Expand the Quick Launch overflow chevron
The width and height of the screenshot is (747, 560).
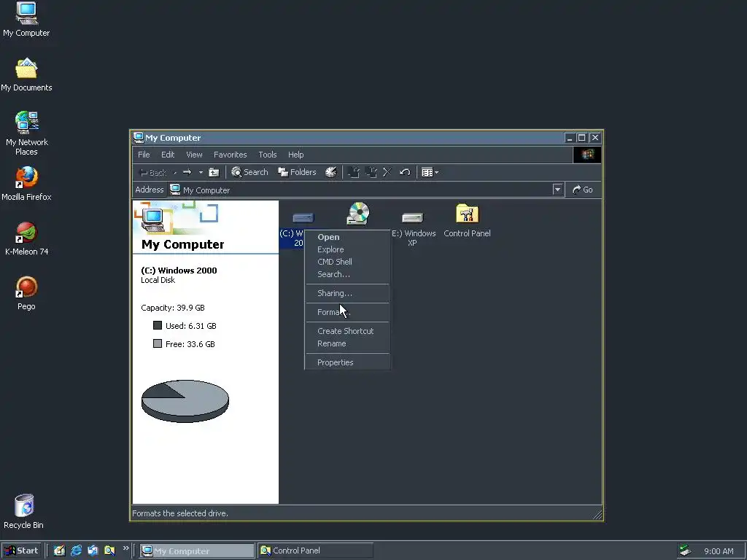coord(125,548)
